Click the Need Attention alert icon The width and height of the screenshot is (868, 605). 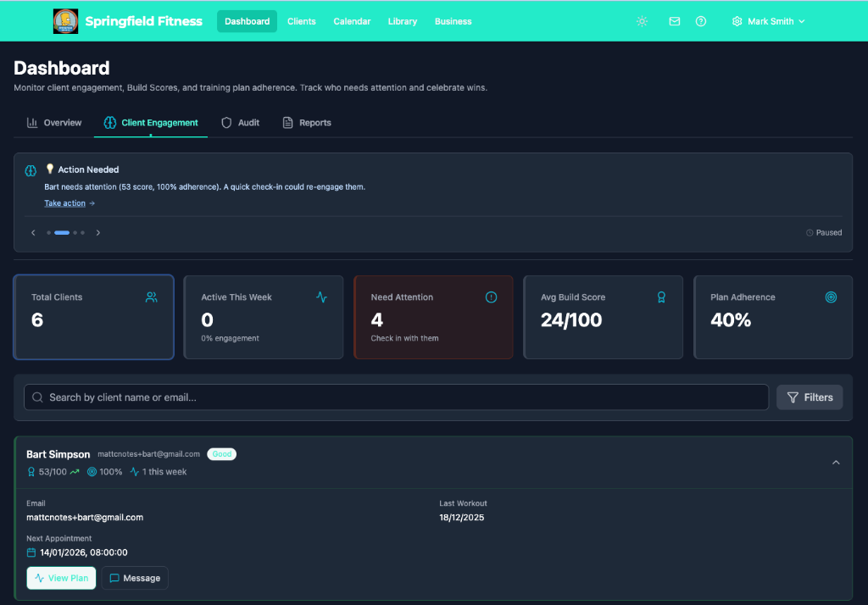tap(491, 297)
